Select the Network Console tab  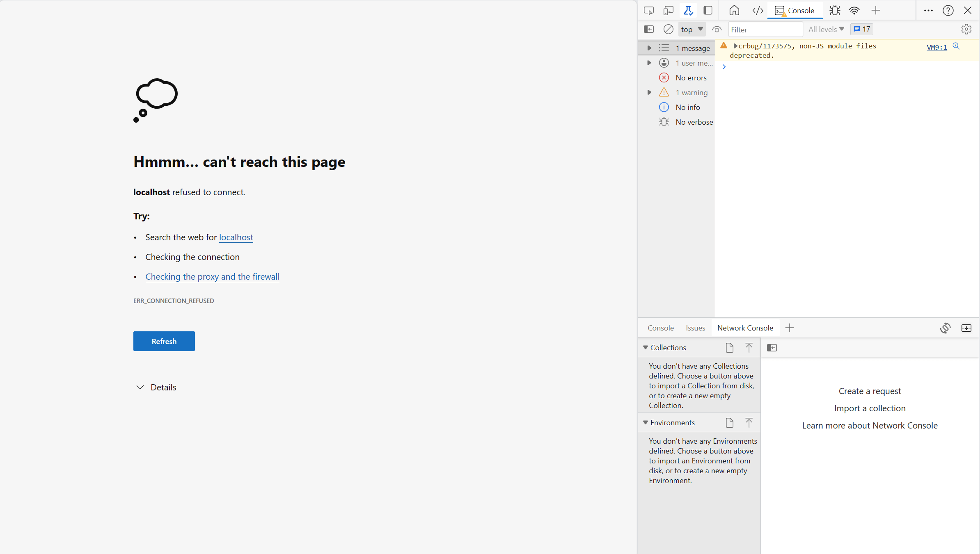(x=745, y=328)
